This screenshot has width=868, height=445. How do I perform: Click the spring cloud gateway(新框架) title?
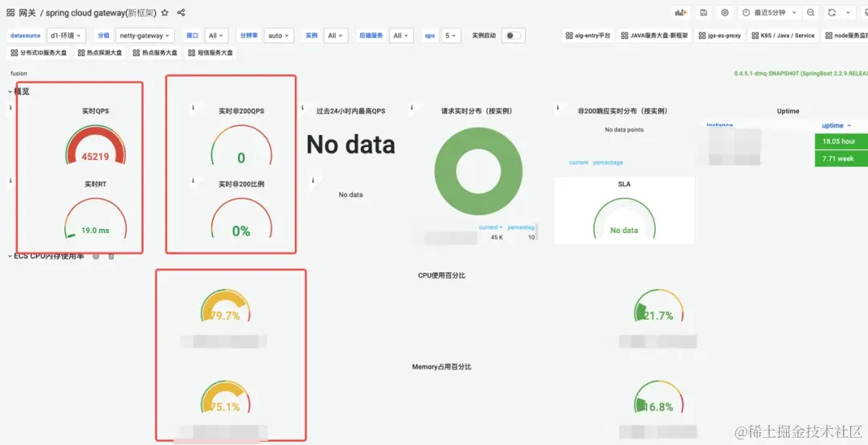point(100,12)
